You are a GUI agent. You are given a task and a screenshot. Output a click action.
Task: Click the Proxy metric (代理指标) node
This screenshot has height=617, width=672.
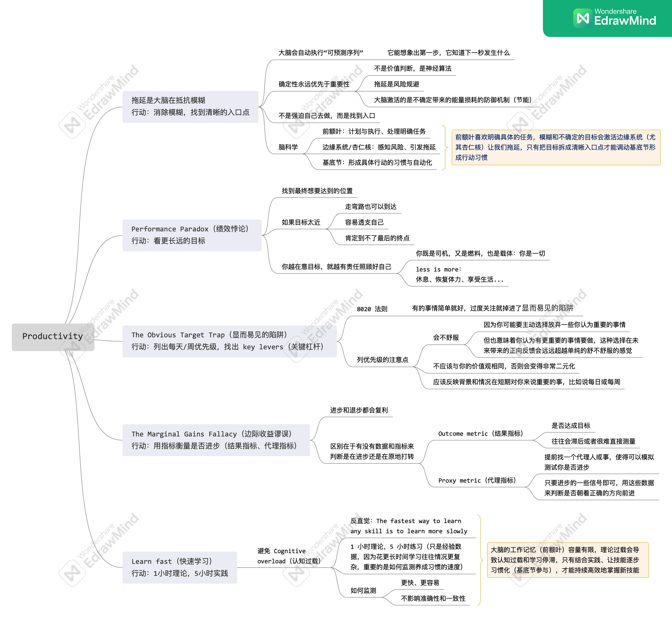tap(477, 480)
